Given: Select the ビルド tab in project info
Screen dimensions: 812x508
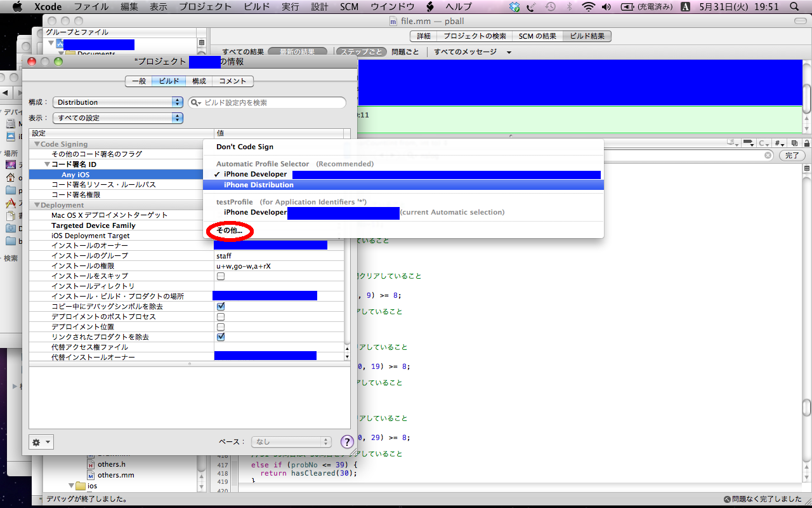Looking at the screenshot, I should click(x=169, y=81).
